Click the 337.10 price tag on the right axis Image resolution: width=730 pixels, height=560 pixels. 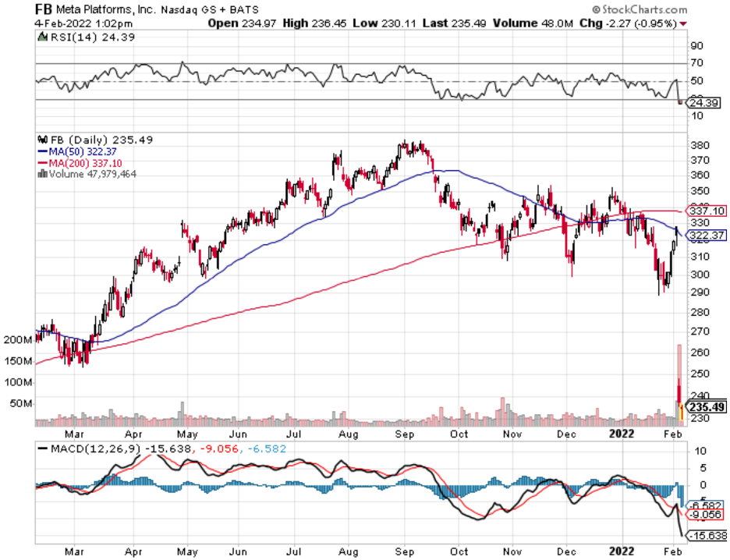tap(707, 211)
